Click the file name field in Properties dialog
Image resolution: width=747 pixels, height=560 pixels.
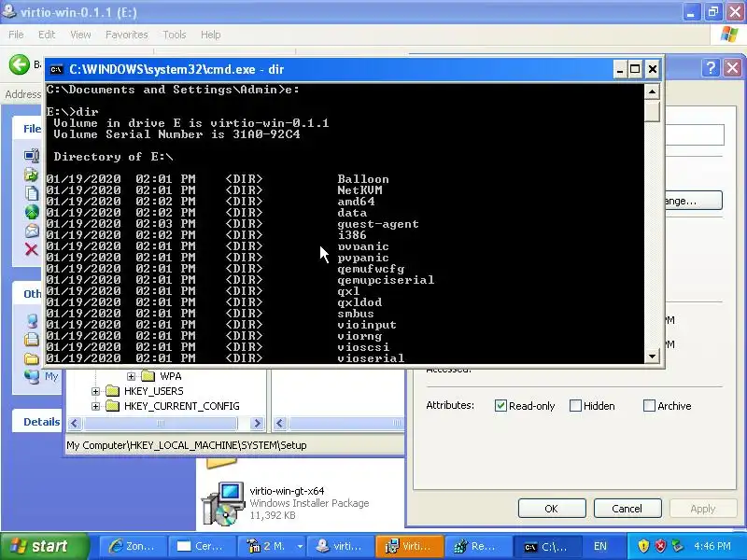click(x=694, y=135)
